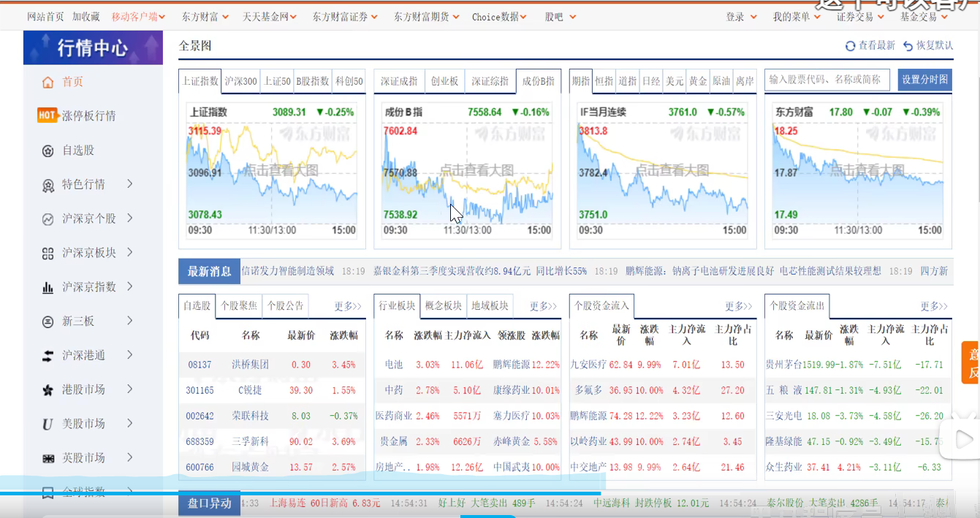The height and width of the screenshot is (518, 980).
Task: Switch to the 上证50 index tab
Action: click(x=277, y=81)
